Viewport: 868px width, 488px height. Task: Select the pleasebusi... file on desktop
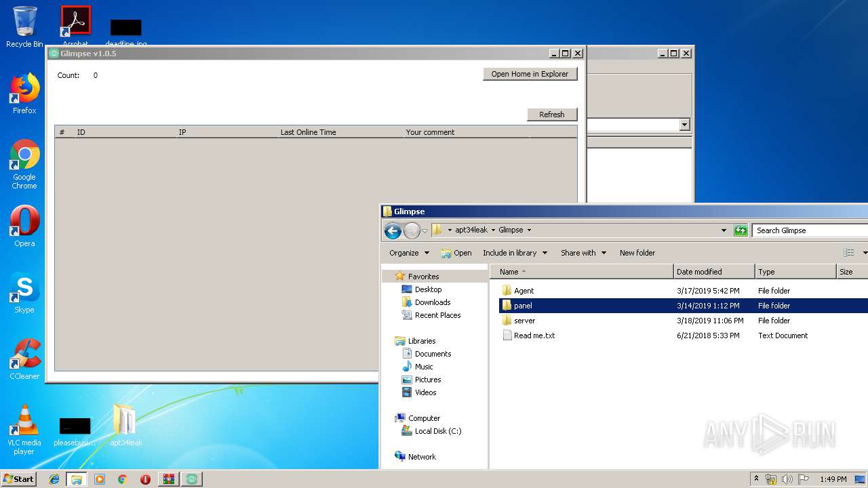pyautogui.click(x=75, y=432)
